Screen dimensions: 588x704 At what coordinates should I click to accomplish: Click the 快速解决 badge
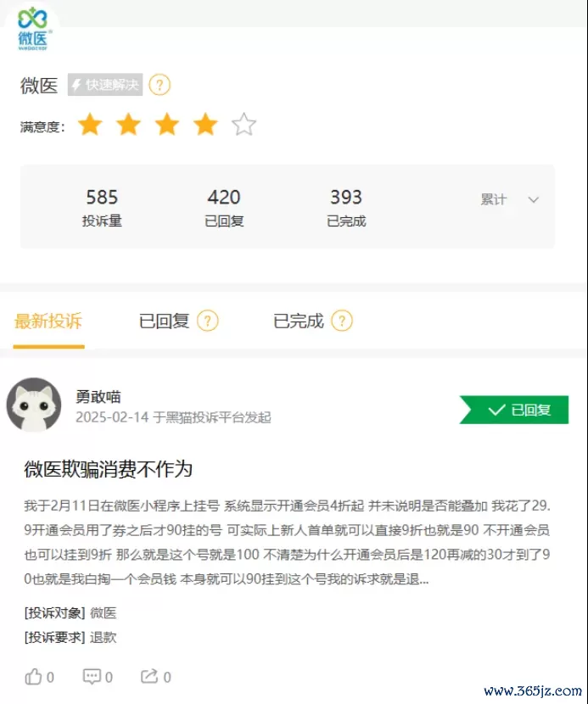(x=105, y=85)
